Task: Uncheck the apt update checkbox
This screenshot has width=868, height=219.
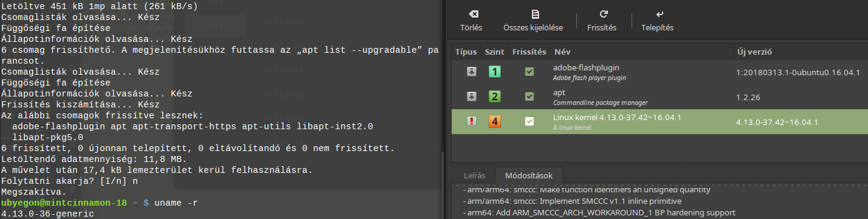Action: 529,96
